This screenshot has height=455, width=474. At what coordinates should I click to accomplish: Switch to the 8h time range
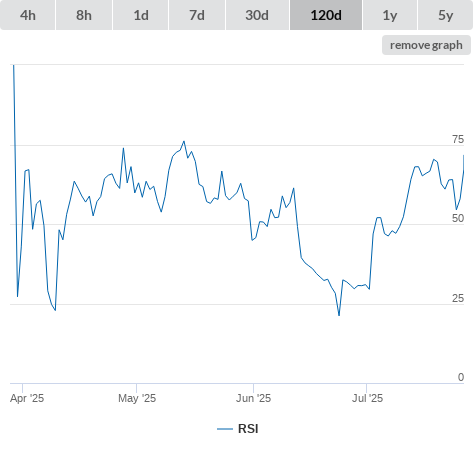[84, 15]
